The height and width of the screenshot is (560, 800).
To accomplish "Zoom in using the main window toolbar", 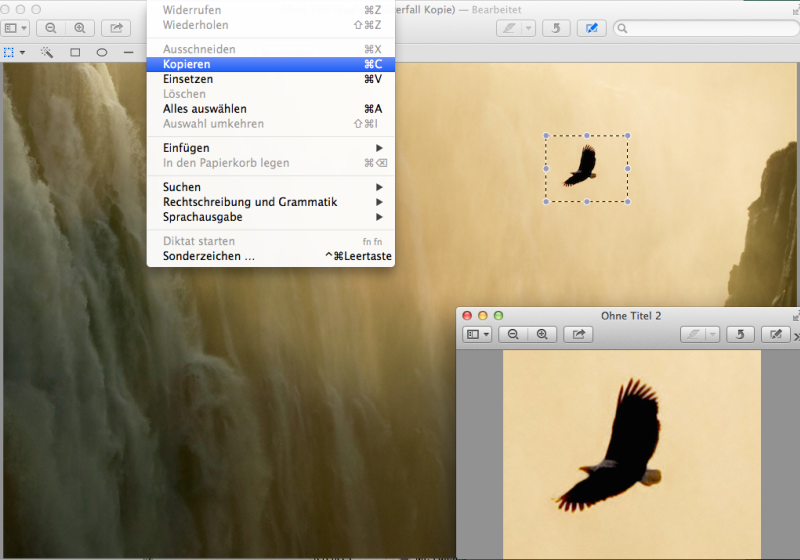I will (x=79, y=28).
